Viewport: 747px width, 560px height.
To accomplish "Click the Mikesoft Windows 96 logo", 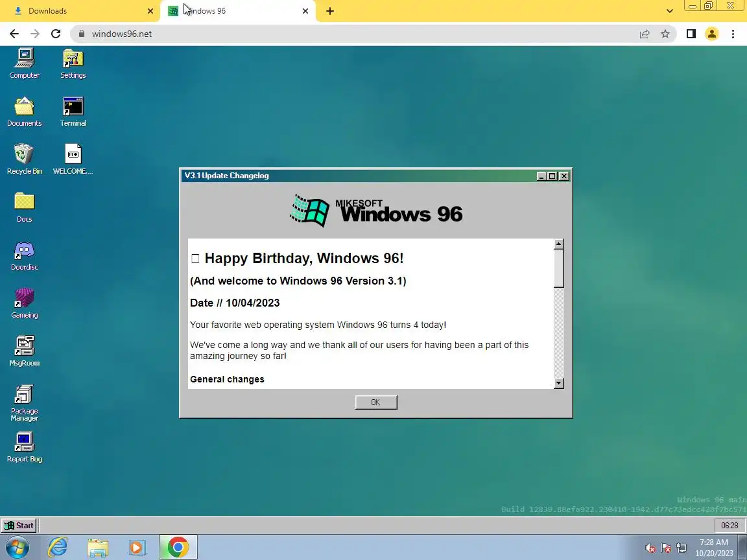I will [376, 211].
